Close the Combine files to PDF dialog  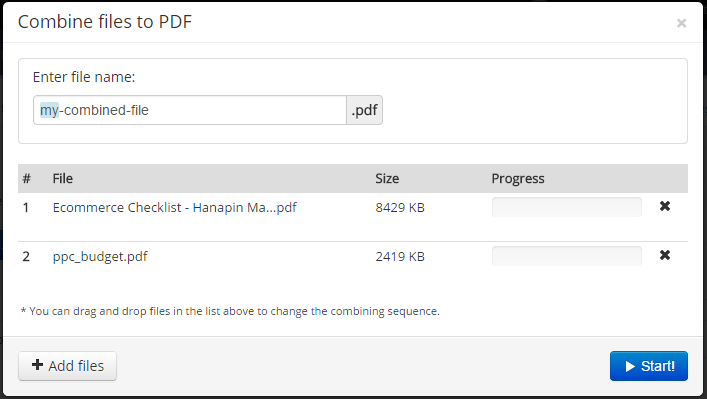(x=681, y=23)
